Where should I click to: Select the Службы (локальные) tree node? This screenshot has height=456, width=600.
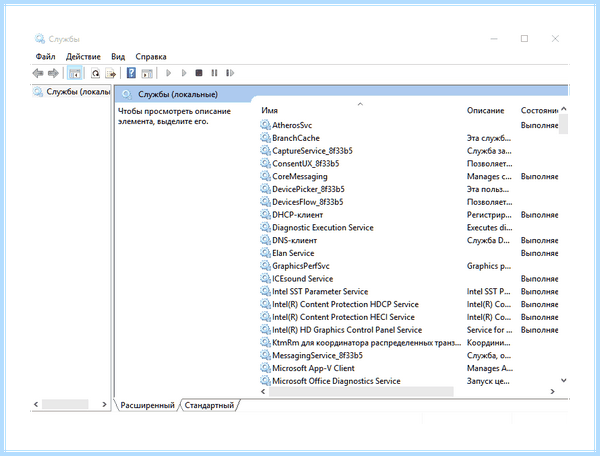[72, 92]
